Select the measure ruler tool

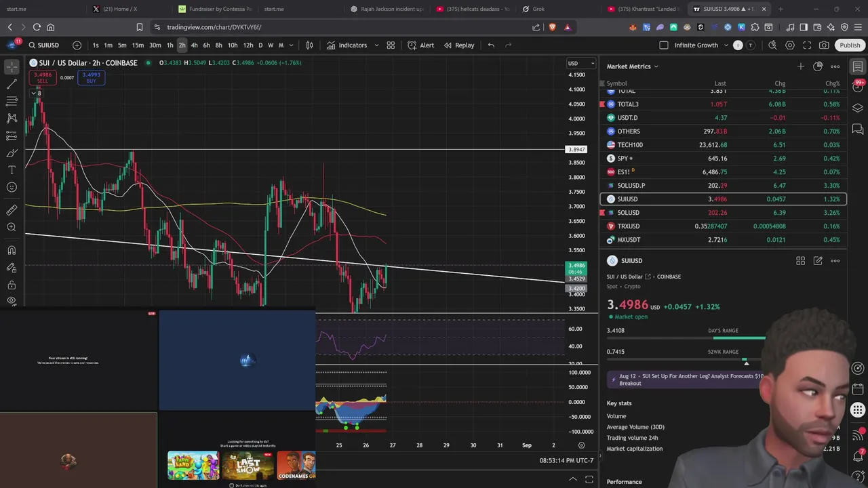(x=12, y=210)
